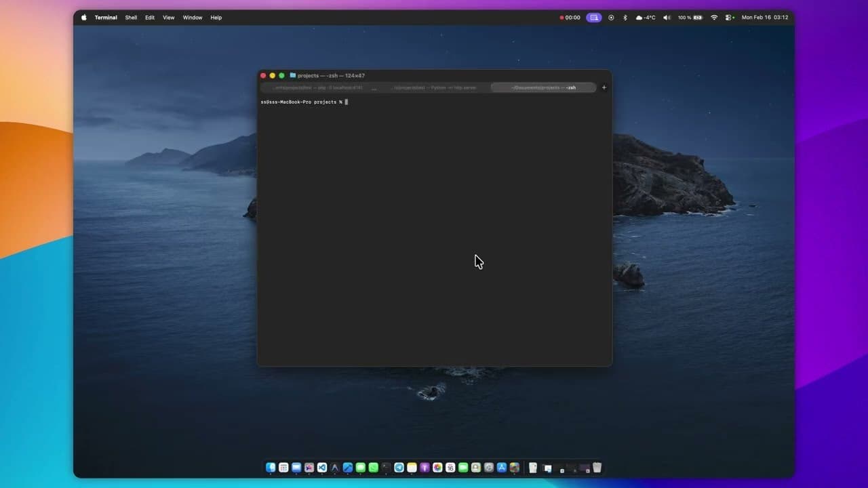868x488 pixels.
Task: Open WhatsApp from the Dock
Action: click(372, 468)
